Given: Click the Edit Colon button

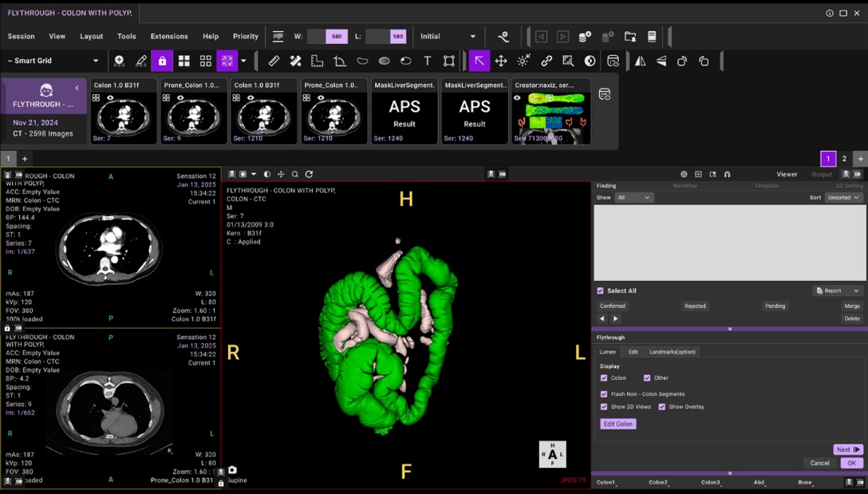Looking at the screenshot, I should [x=617, y=424].
